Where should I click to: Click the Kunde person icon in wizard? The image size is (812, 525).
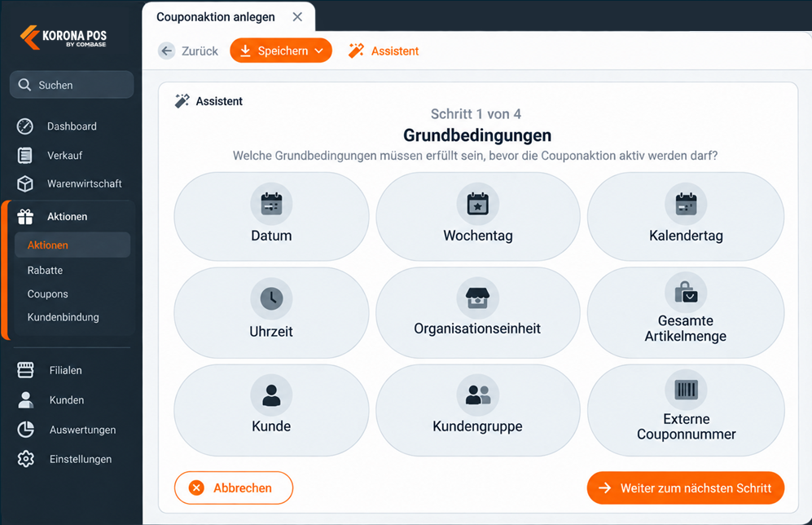click(x=271, y=395)
